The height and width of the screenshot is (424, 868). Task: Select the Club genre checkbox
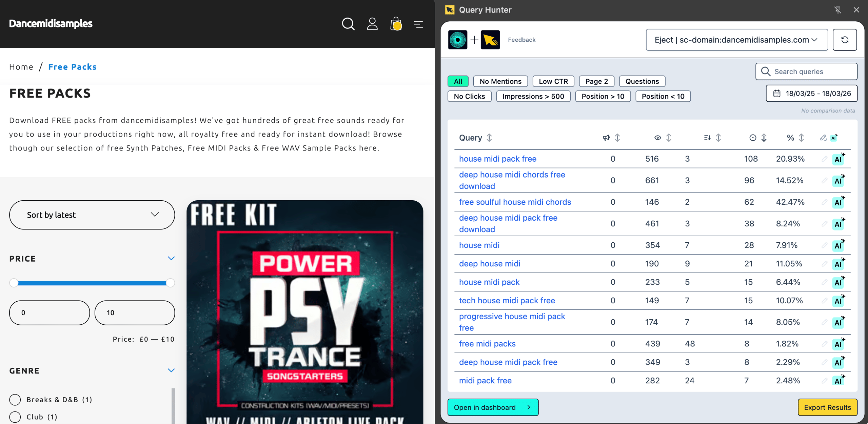[x=15, y=417]
